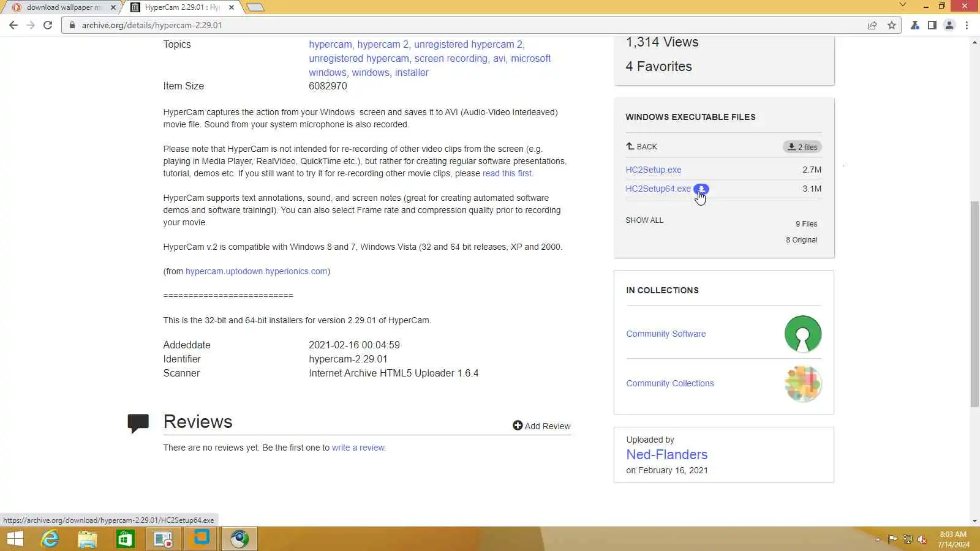The width and height of the screenshot is (980, 551).
Task: Open hypercam.uptodown.hyperionics.com link
Action: [x=256, y=271]
